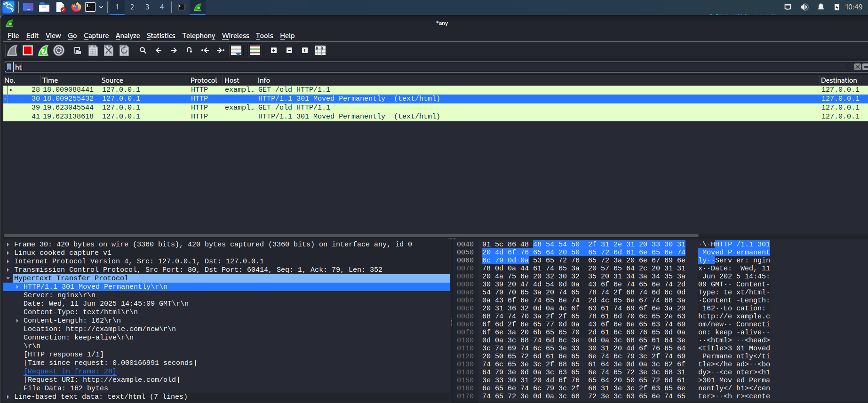868x403 pixels.
Task: Jump to the first packet icon
Action: coord(205,50)
